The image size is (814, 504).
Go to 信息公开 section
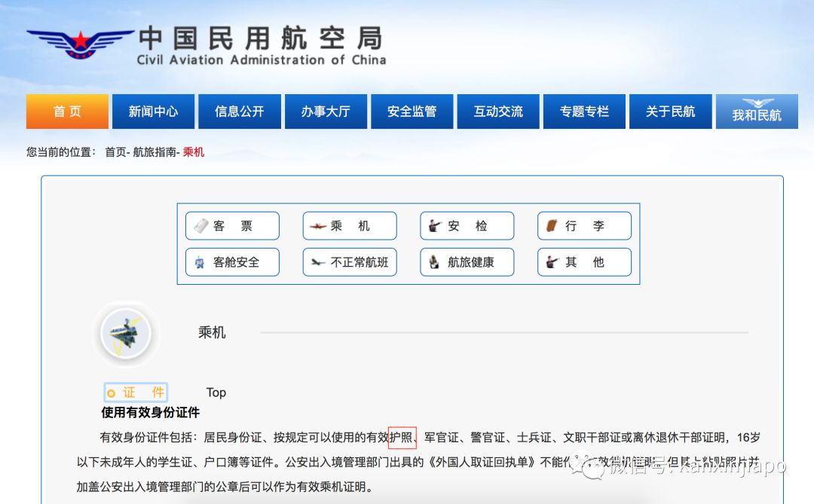tap(240, 111)
